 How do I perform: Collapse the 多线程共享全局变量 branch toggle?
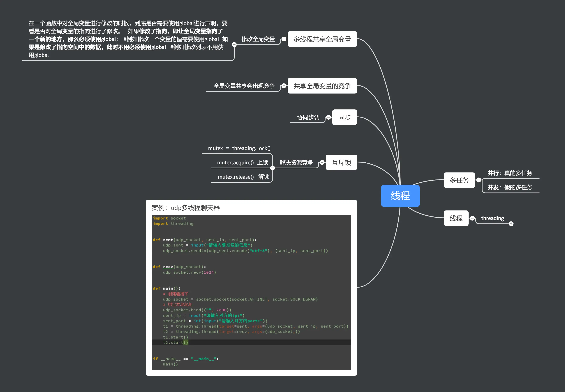tap(284, 39)
